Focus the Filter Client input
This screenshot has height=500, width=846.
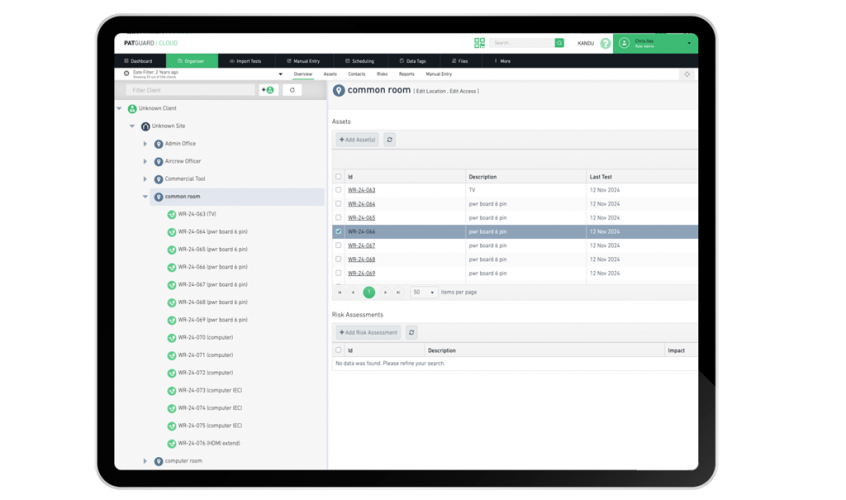pyautogui.click(x=190, y=90)
